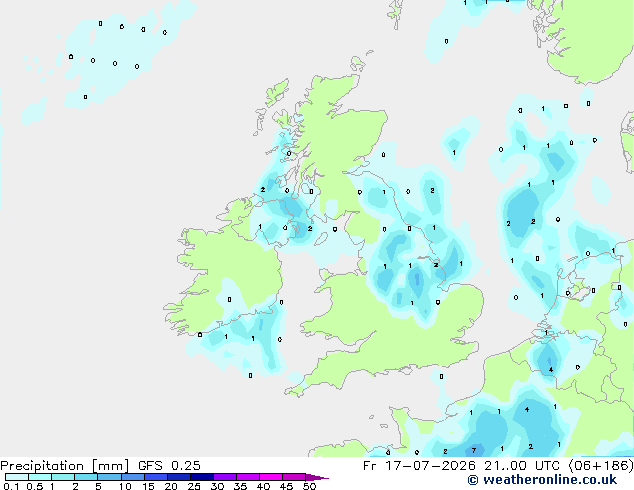The image size is (634, 490).
Task: Click the 0.1–0.5 mm palest legend swatch
Action: [x=17, y=477]
